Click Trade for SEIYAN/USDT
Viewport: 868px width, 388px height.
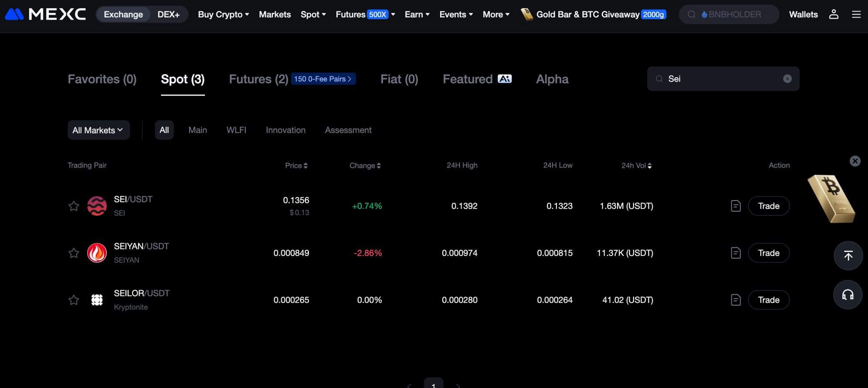point(769,253)
